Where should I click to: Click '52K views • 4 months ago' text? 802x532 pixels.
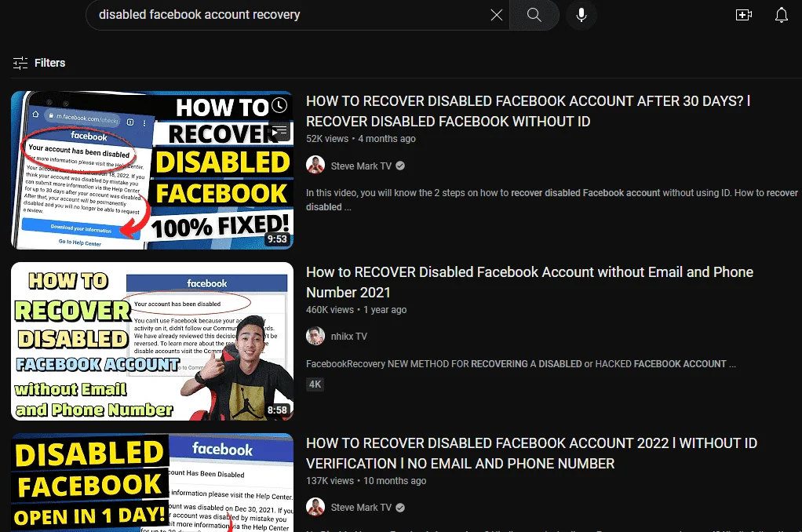coord(361,139)
